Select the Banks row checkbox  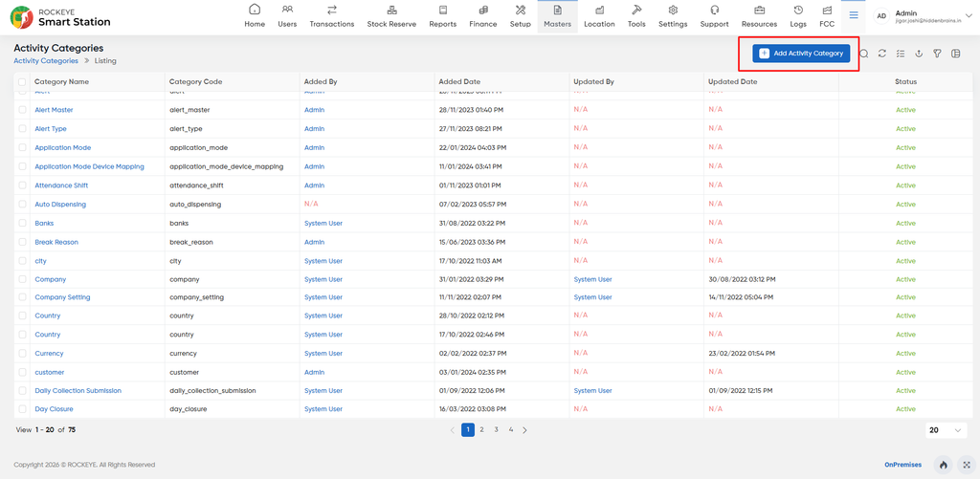23,223
